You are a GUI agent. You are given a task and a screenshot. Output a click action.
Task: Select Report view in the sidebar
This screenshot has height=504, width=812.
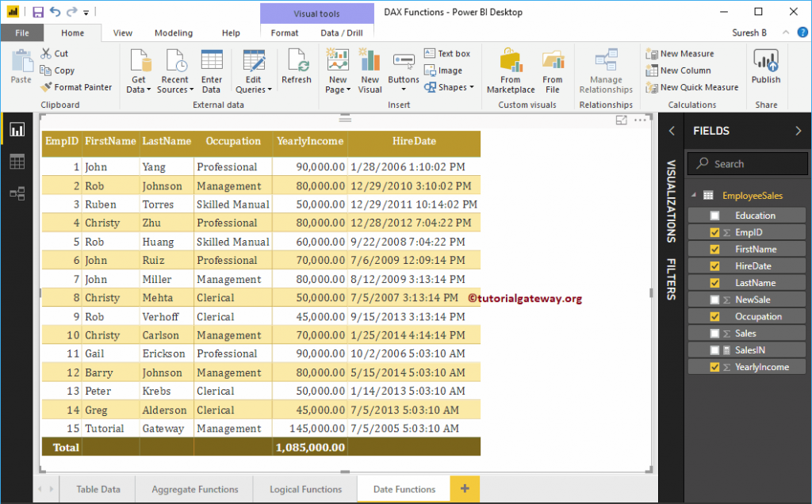[x=16, y=129]
